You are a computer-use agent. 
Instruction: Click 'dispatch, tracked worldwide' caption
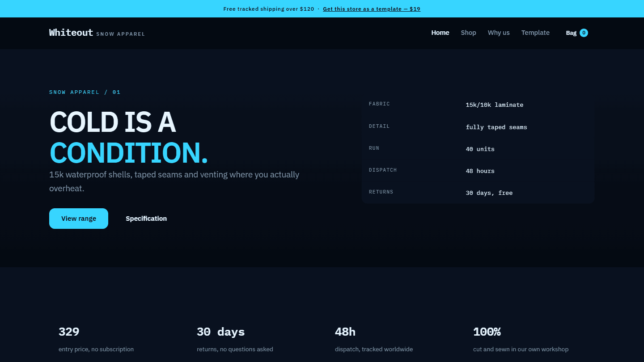tap(374, 349)
